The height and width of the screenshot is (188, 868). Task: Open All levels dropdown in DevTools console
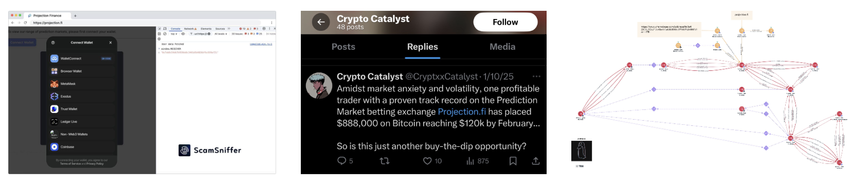pos(221,34)
